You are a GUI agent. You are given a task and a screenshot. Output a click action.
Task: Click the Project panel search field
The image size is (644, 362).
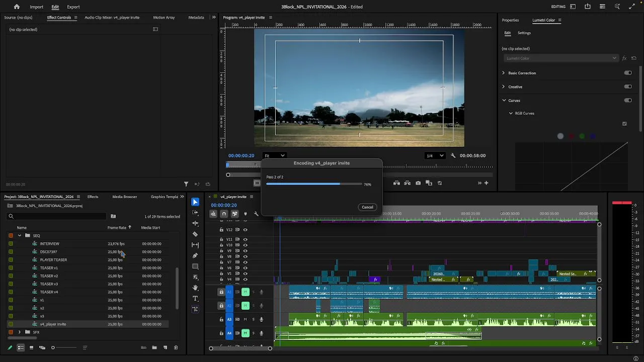point(56,216)
